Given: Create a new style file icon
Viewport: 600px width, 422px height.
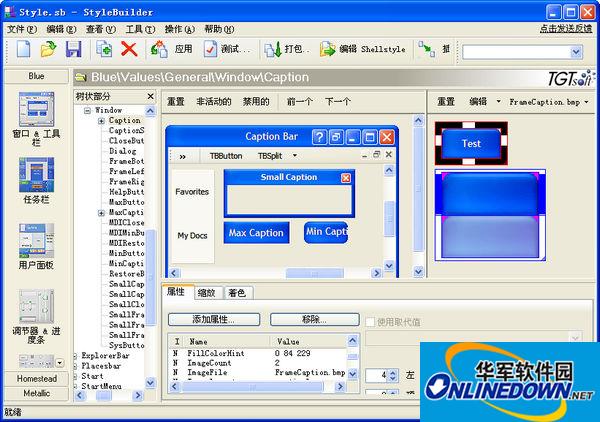Looking at the screenshot, I should [x=23, y=49].
